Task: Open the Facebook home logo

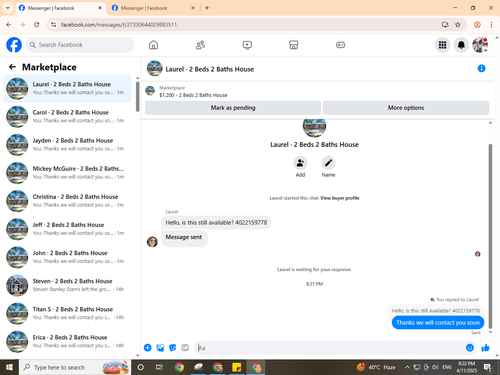Action: 14,45
